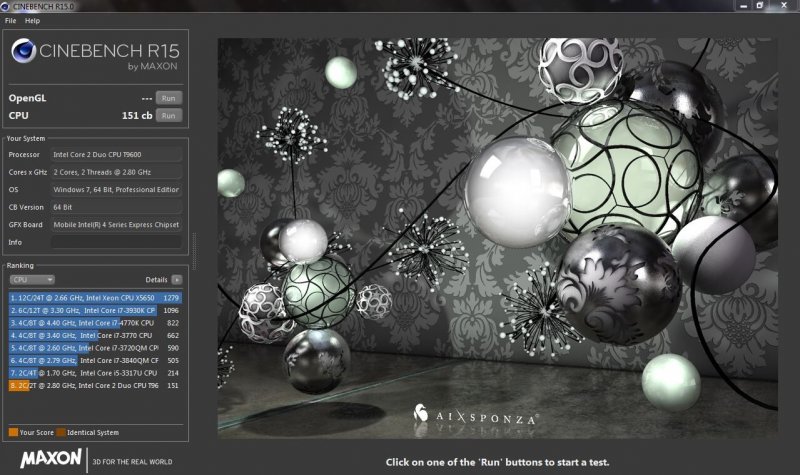Close the Cinebench window
800x475 pixels.
[784, 6]
